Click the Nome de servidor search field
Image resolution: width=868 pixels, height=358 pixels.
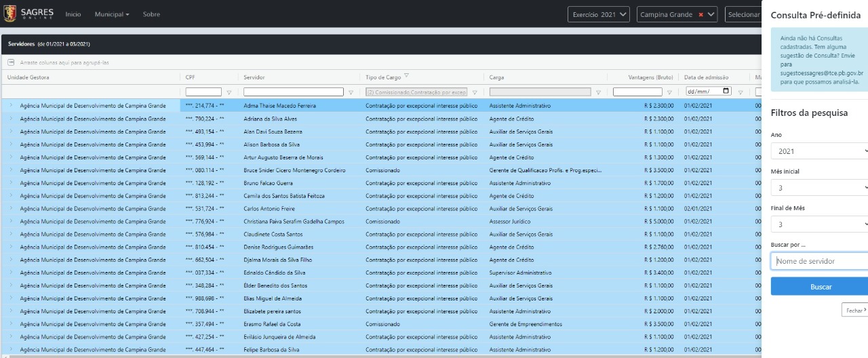(819, 261)
